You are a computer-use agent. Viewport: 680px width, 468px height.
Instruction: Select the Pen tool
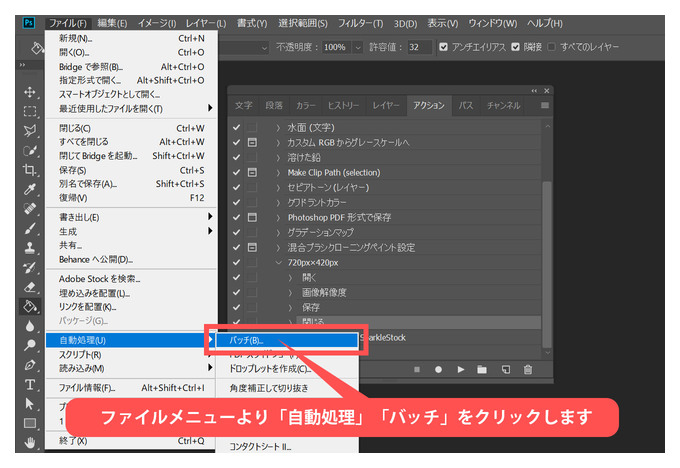coord(29,365)
